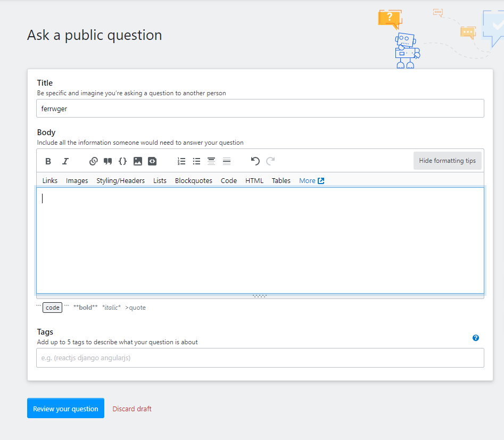504x440 pixels.
Task: Click the 'code' formatting hint
Action: pyautogui.click(x=52, y=308)
